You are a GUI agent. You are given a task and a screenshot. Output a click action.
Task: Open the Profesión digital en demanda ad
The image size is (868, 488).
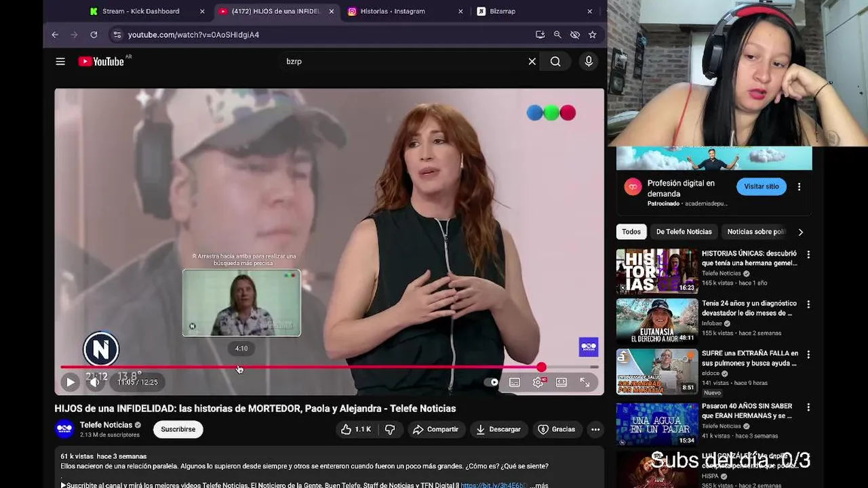click(x=681, y=188)
